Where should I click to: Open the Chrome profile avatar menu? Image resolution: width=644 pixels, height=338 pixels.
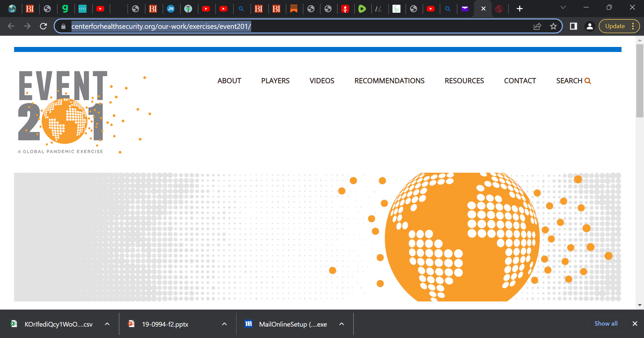590,26
